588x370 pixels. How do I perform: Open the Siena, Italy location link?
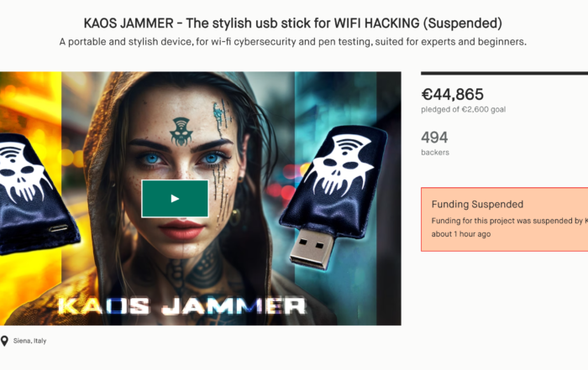point(29,341)
